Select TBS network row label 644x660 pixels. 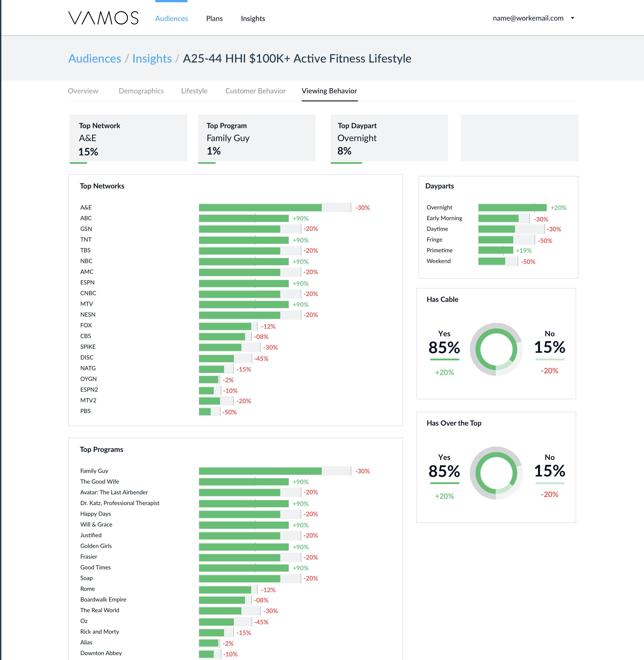click(85, 250)
